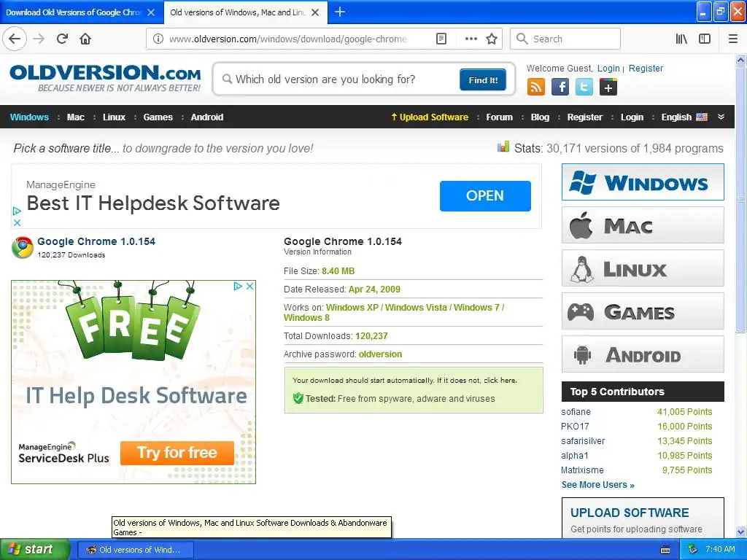Close the IT Help Desk Software ad
Viewport: 747px width, 560px height.
(x=249, y=286)
